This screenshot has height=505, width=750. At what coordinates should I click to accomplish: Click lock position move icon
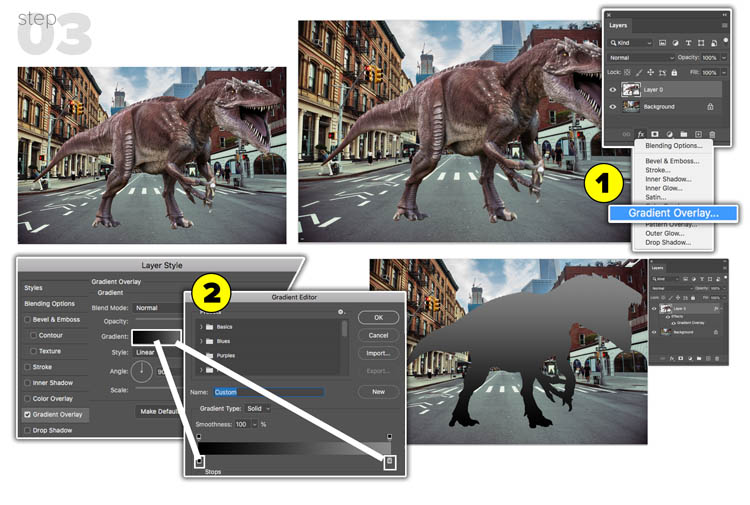click(x=651, y=72)
